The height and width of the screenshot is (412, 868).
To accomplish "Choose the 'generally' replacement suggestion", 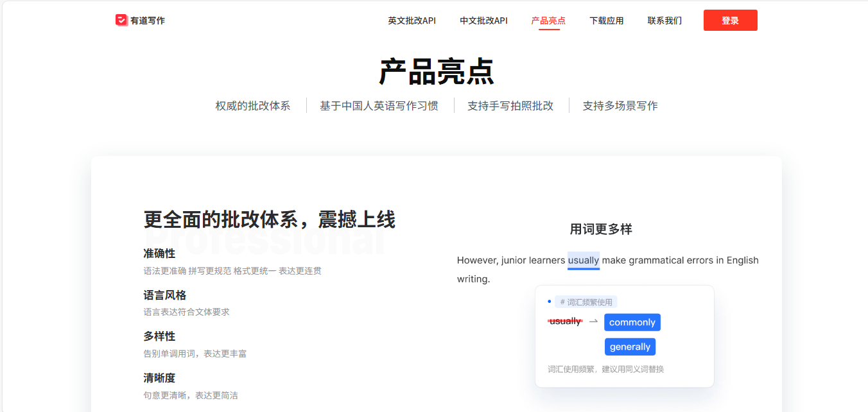I will tap(630, 347).
